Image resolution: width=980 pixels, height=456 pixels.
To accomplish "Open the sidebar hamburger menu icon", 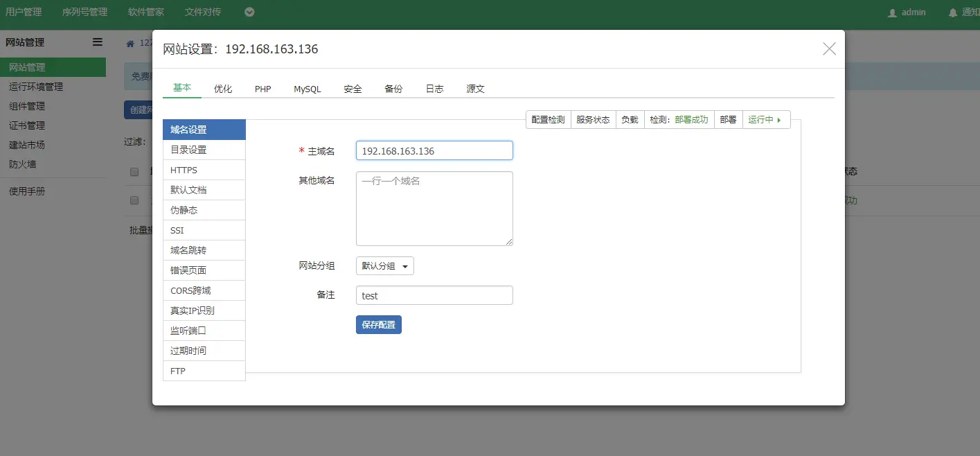I will pyautogui.click(x=97, y=42).
